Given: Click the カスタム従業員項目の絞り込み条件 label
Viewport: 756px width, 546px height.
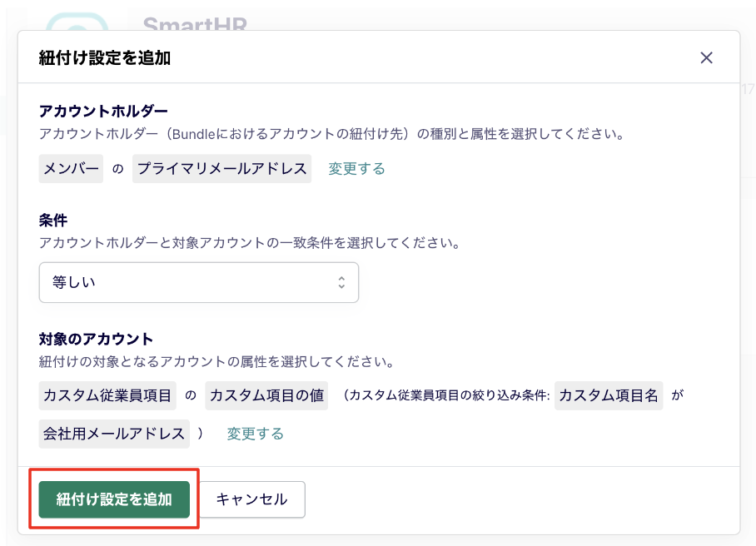Looking at the screenshot, I should 445,395.
